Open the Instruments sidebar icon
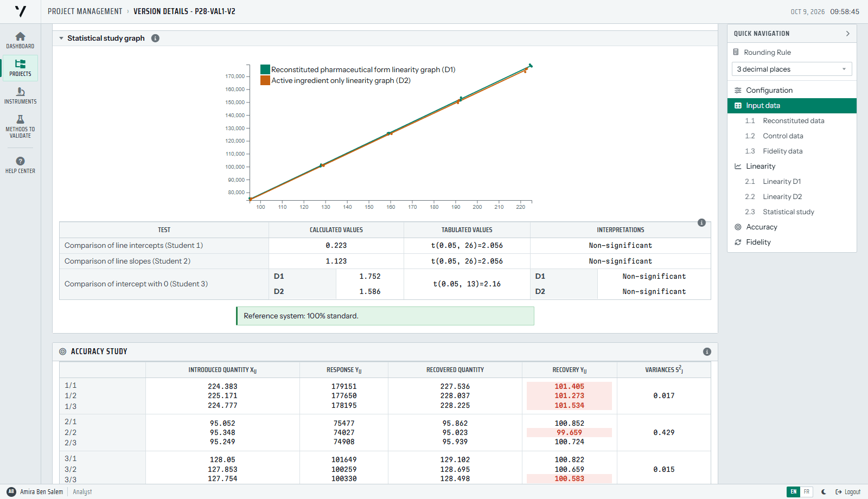Image resolution: width=868 pixels, height=499 pixels. pyautogui.click(x=20, y=95)
